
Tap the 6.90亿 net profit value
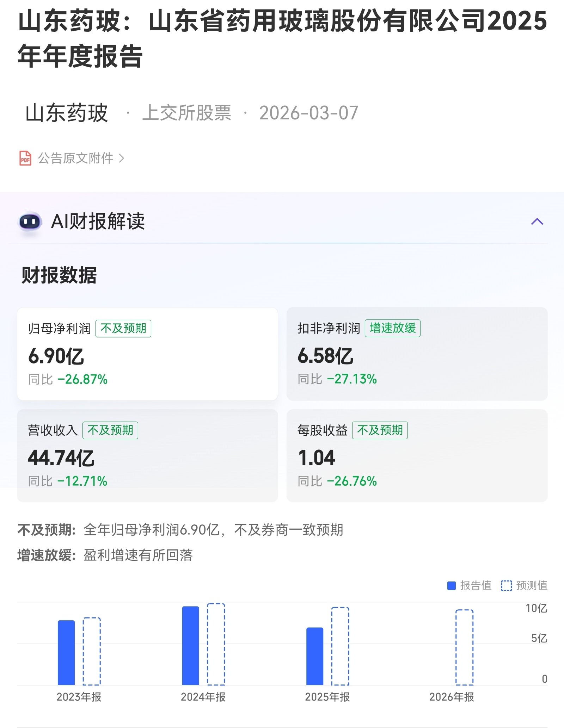[x=56, y=356]
